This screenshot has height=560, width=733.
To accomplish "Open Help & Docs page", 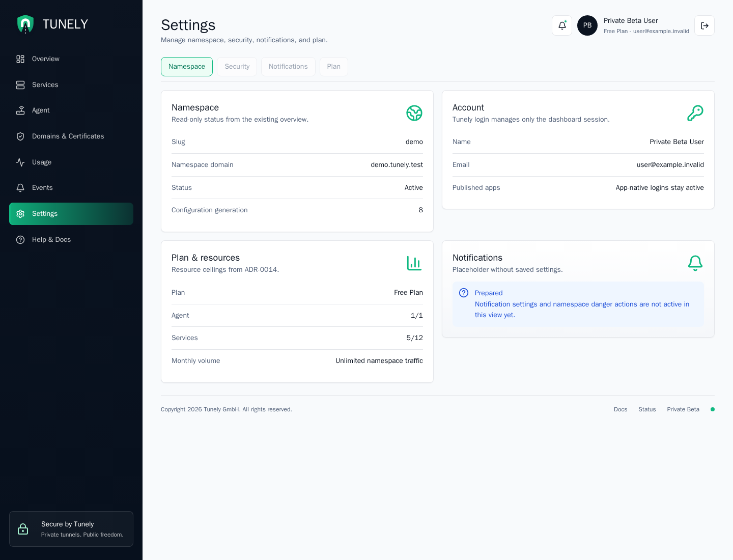I will click(71, 240).
